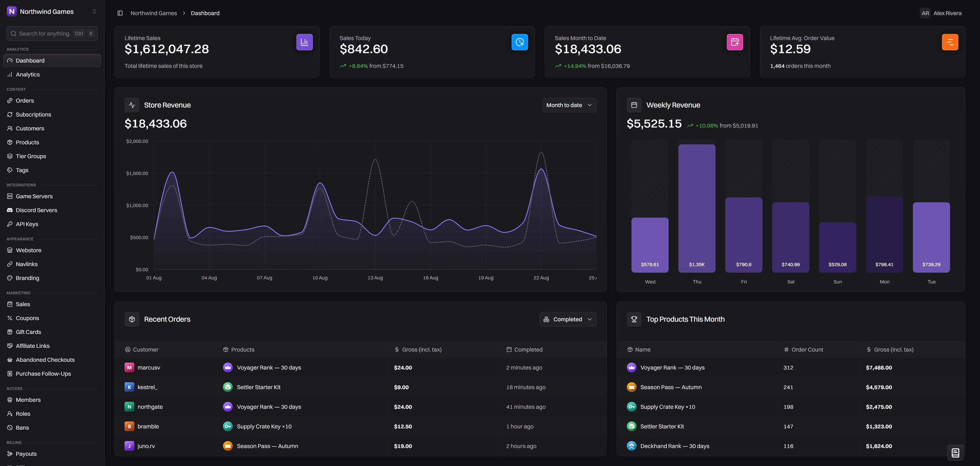
Task: Click kestrel_'s K avatar icon
Action: (x=129, y=387)
